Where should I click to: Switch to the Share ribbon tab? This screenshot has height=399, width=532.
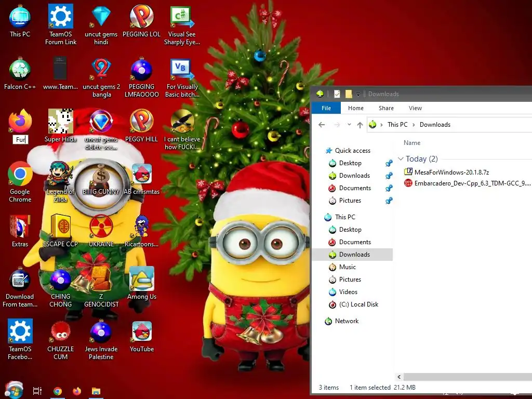coord(386,108)
